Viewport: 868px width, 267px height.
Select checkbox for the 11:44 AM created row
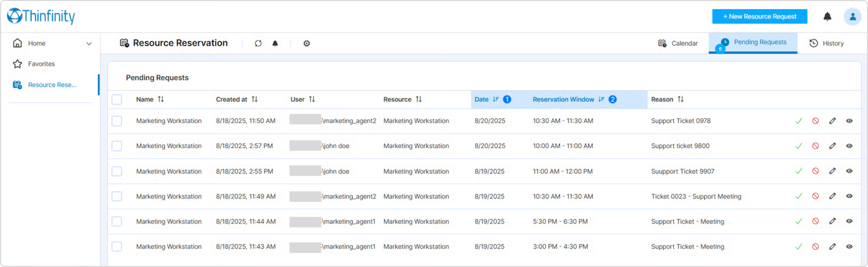[117, 222]
